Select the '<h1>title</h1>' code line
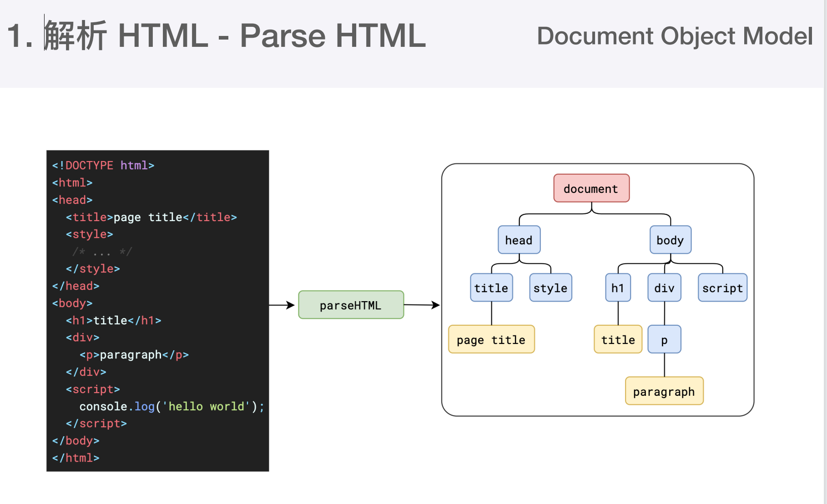Screen dimensions: 827x504 coord(114,320)
